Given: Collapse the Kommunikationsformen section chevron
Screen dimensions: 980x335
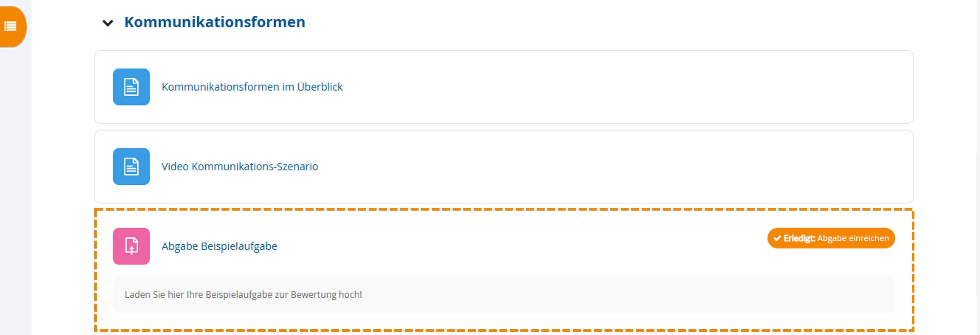Looking at the screenshot, I should click(108, 23).
